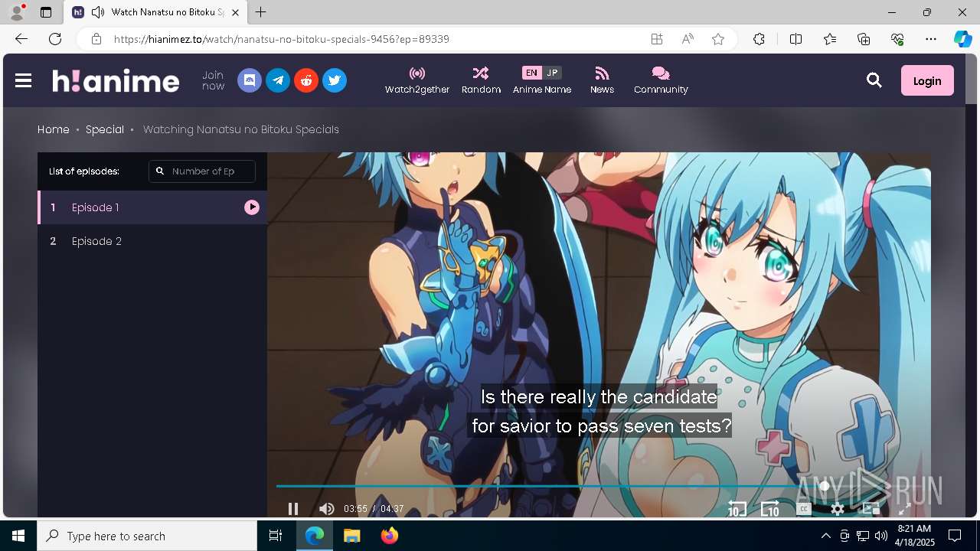Viewport: 980px width, 551px height.
Task: Open video player settings gear
Action: coord(838,509)
